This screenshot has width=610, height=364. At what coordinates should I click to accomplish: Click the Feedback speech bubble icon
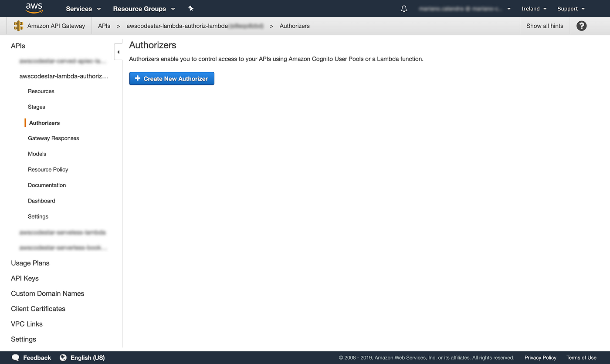pyautogui.click(x=16, y=357)
